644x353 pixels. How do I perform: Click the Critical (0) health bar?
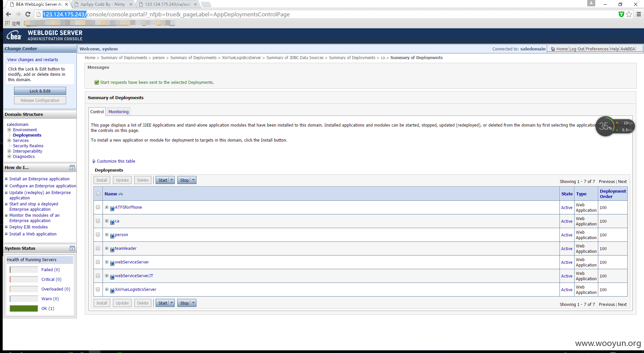coord(24,279)
